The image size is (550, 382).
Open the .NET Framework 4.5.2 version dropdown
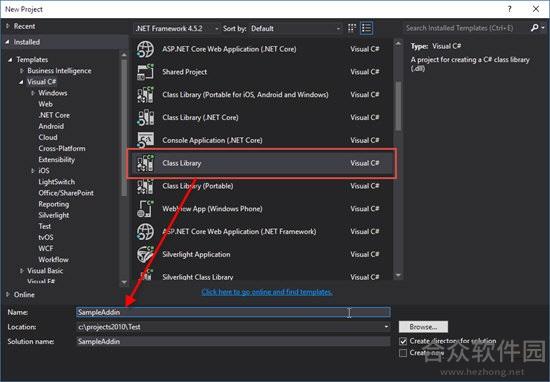177,28
